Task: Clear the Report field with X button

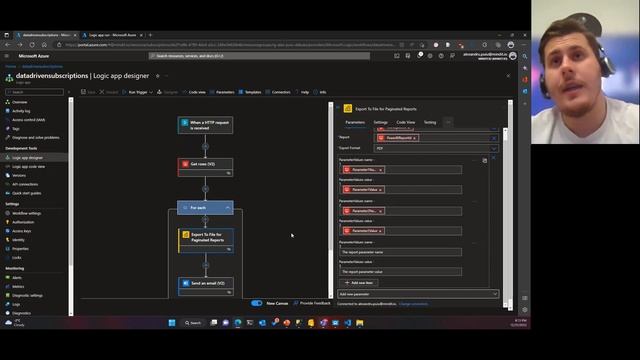Action: click(493, 138)
